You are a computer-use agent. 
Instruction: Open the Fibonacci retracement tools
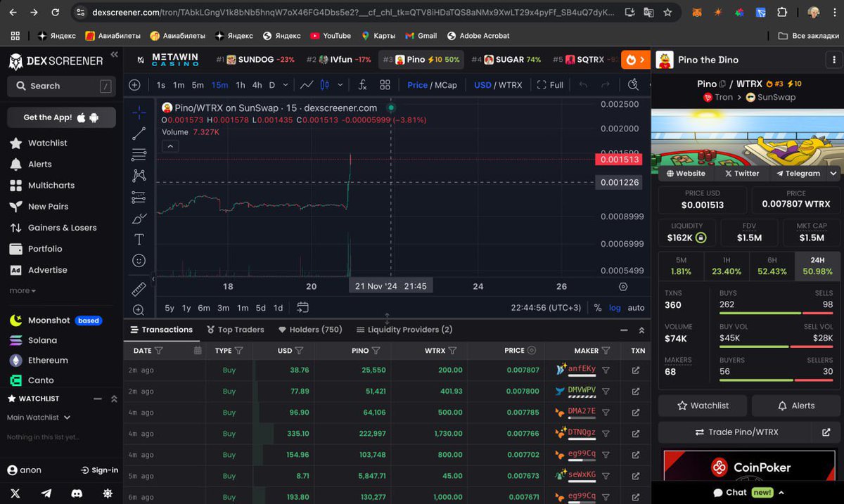139,155
